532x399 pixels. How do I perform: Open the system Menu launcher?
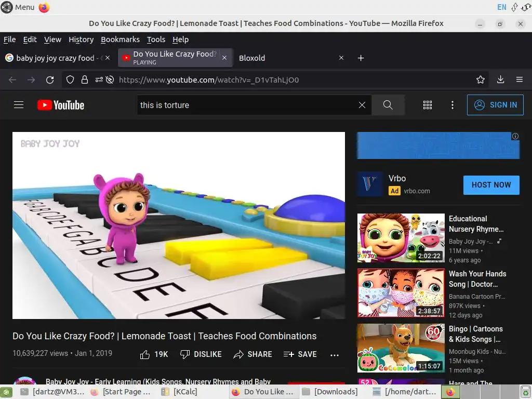pos(18,7)
